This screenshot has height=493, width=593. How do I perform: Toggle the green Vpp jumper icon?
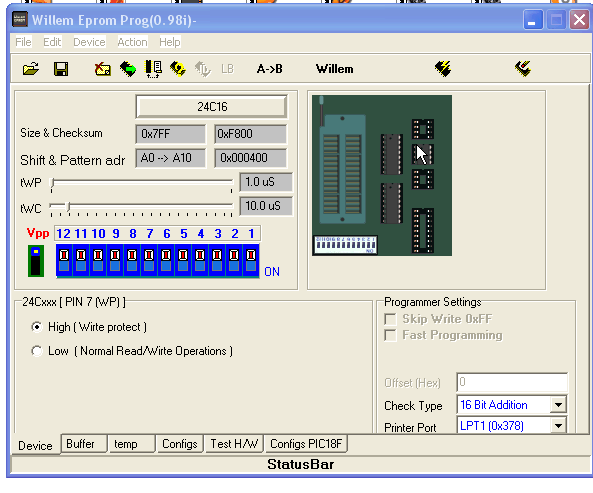[x=36, y=261]
